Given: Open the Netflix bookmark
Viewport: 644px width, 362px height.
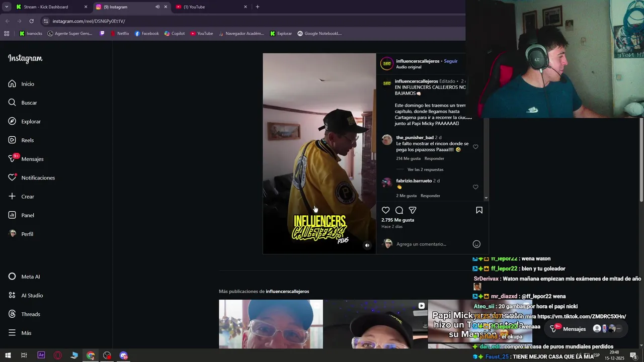Looking at the screenshot, I should coord(119,34).
